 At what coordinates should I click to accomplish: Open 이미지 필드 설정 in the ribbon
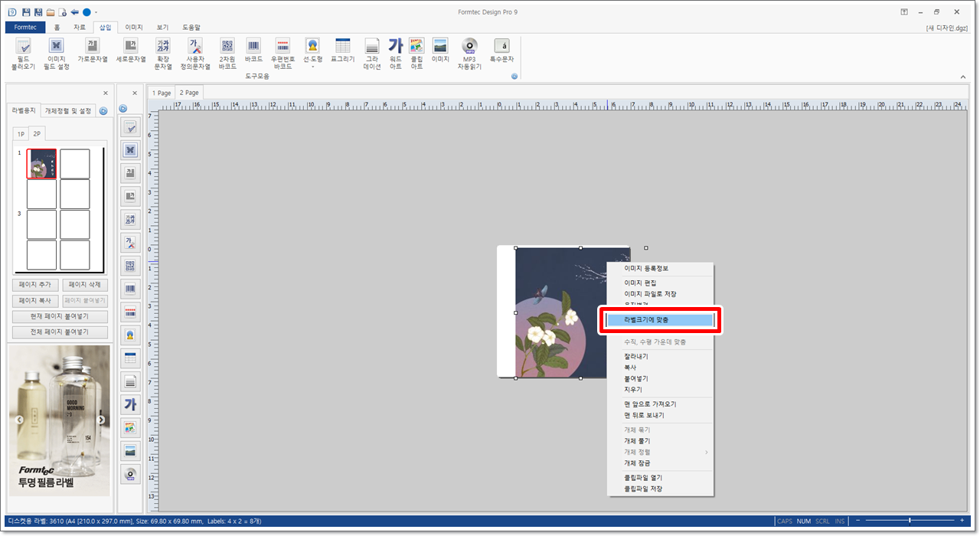tap(57, 54)
